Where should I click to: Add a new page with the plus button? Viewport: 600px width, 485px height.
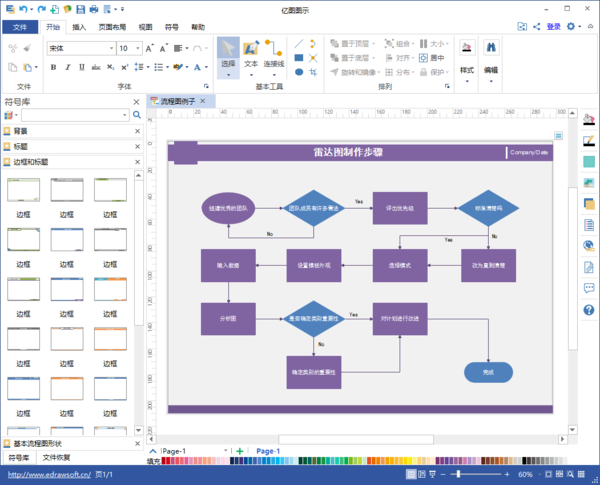240,451
